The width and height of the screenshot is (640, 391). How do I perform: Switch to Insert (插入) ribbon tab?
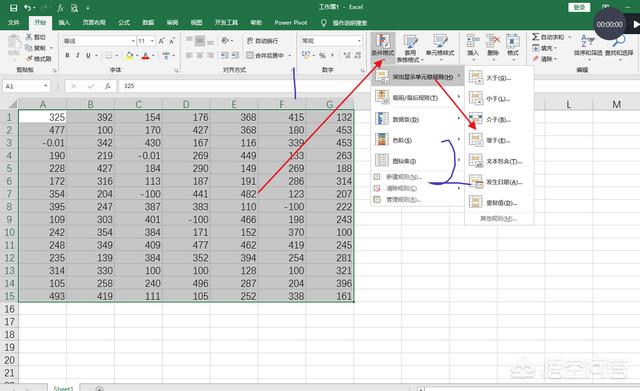coord(64,23)
